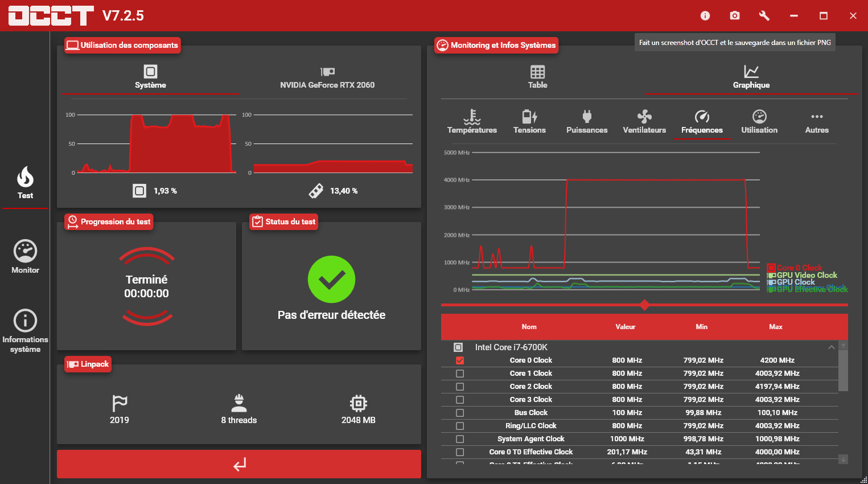Check the System Agent Clock checkbox
This screenshot has height=484, width=868.
pos(460,439)
